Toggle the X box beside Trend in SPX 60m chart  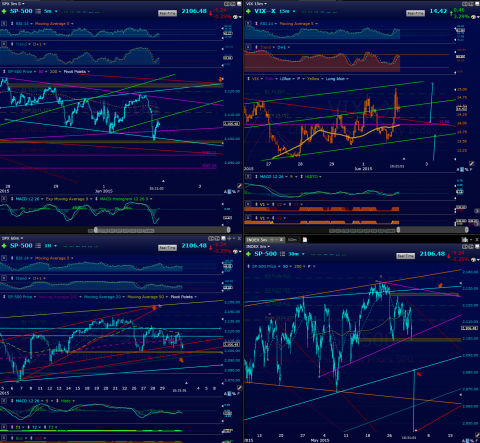tap(4, 278)
